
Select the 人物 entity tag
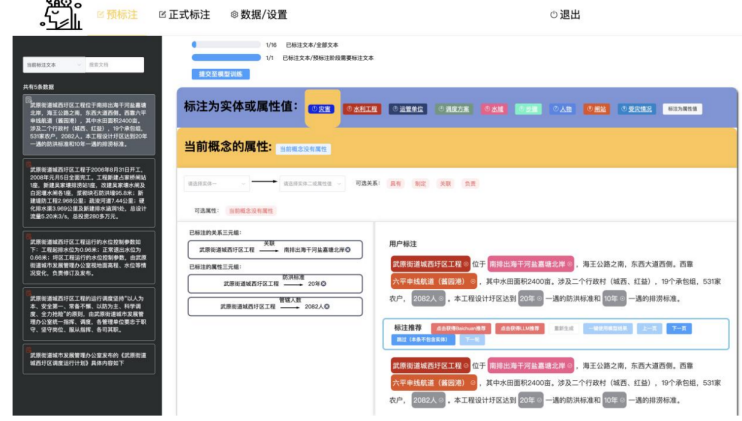click(x=563, y=108)
